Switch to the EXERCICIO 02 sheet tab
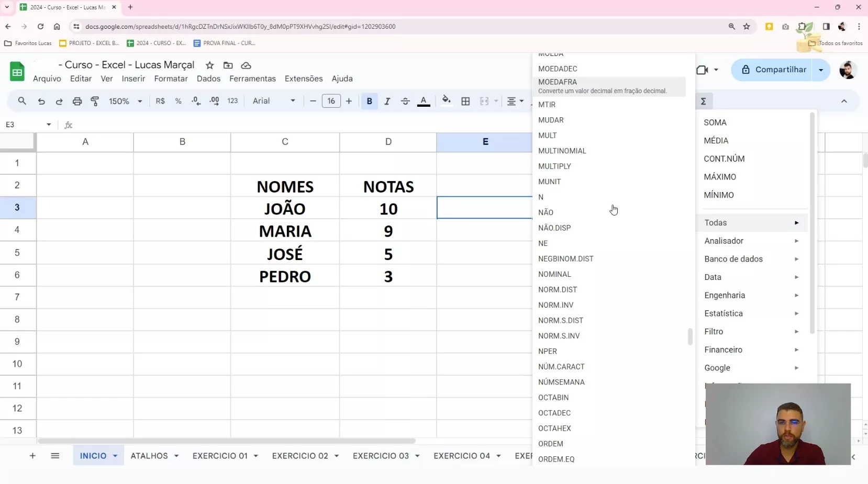The height and width of the screenshot is (484, 868). [300, 456]
